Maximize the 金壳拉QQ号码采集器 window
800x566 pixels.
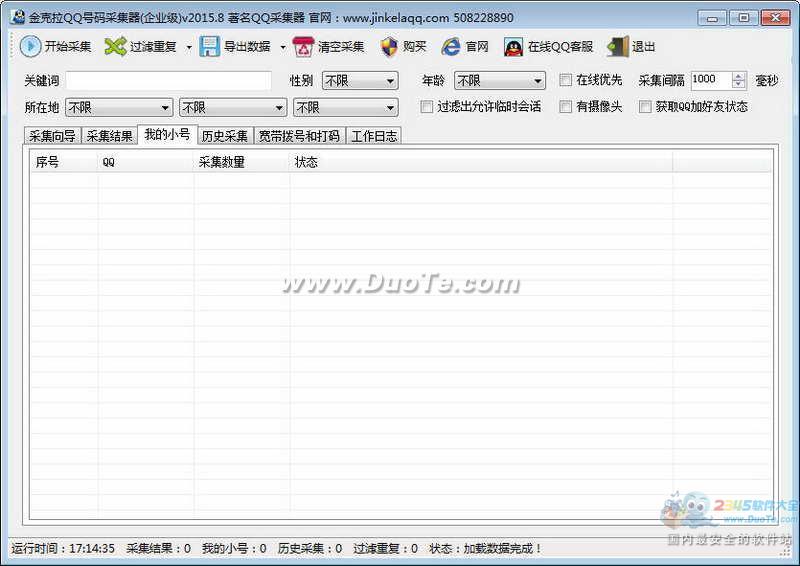[x=743, y=18]
